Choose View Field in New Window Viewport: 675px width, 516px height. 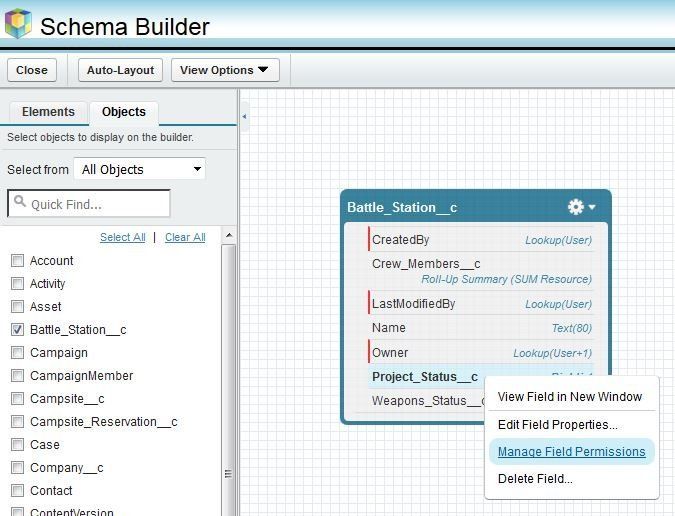pyautogui.click(x=570, y=396)
